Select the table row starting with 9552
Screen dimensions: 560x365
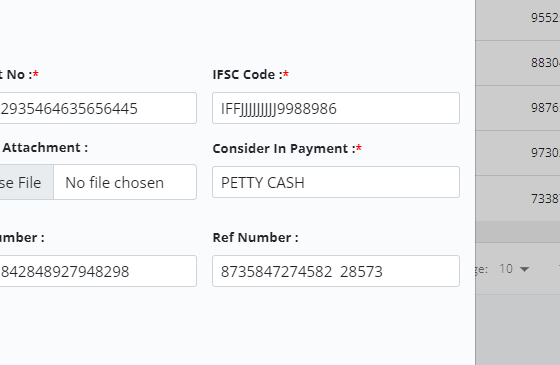[x=518, y=18]
